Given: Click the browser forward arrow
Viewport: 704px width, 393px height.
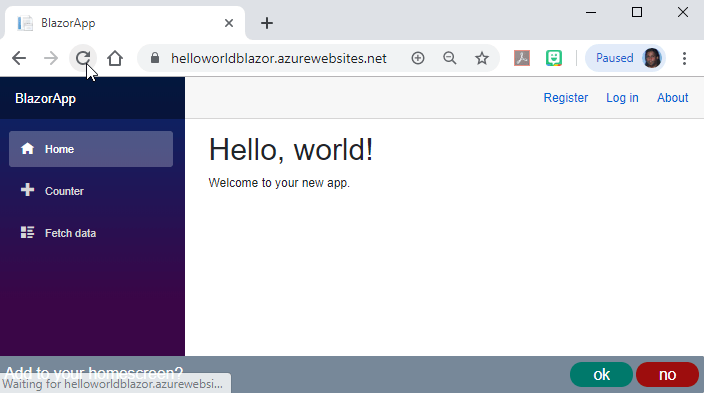Looking at the screenshot, I should (x=51, y=58).
